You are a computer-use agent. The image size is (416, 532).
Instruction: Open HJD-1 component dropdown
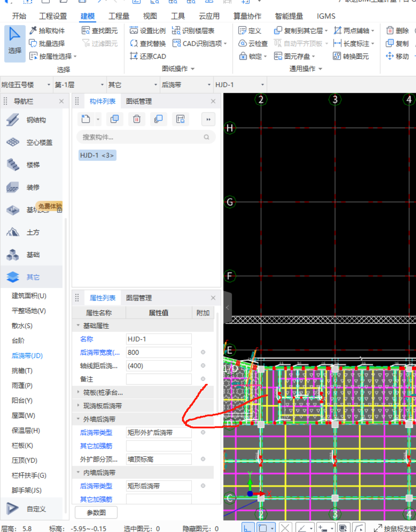(x=240, y=85)
